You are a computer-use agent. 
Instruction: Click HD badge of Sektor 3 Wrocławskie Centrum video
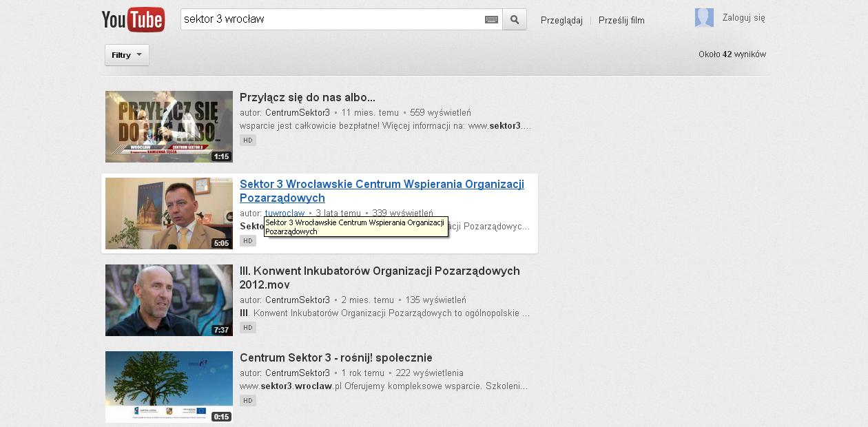[248, 240]
